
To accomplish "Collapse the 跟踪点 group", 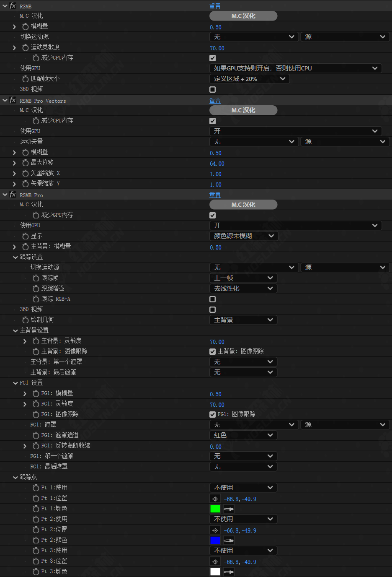I will click(x=15, y=477).
